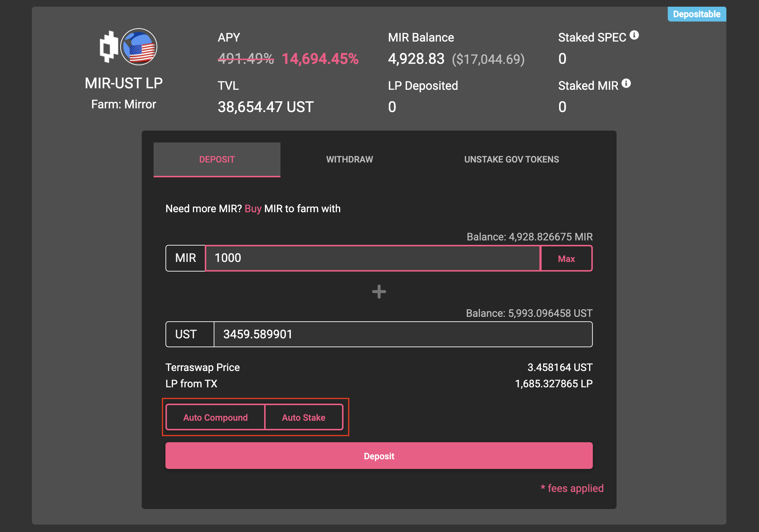
Task: Select the 1,685.327865 LP value
Action: 553,384
